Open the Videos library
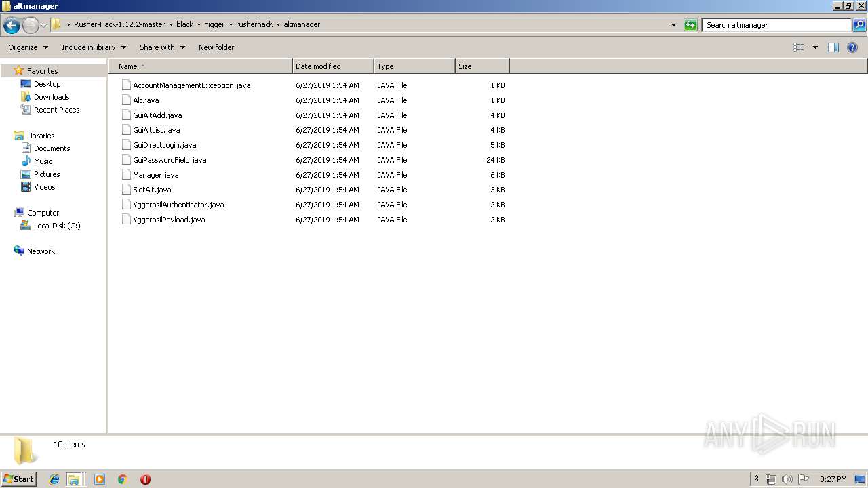This screenshot has width=868, height=488. point(44,187)
